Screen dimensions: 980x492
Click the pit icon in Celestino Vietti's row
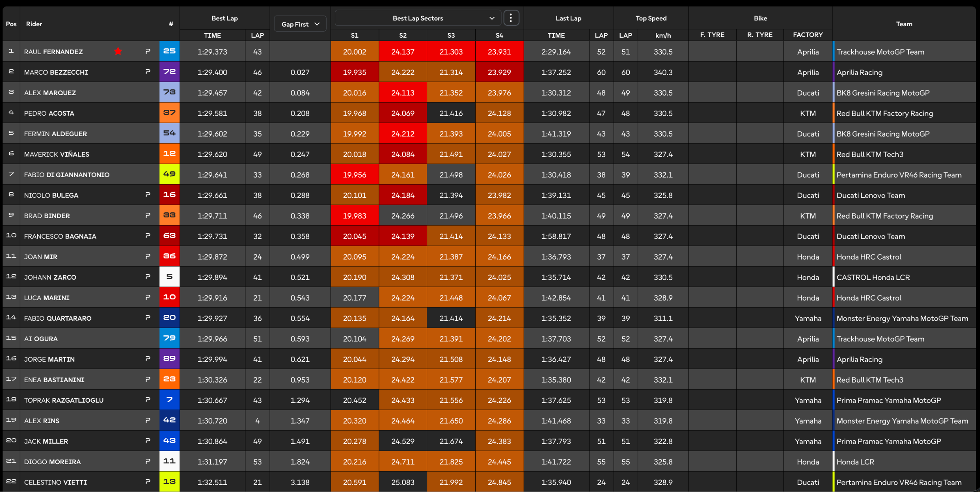148,482
